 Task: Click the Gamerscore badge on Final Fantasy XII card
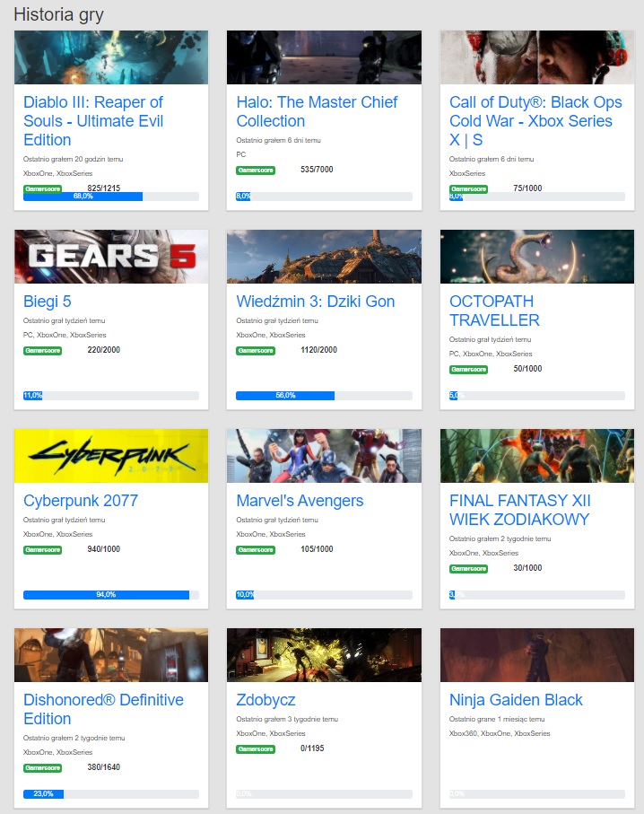click(x=468, y=569)
